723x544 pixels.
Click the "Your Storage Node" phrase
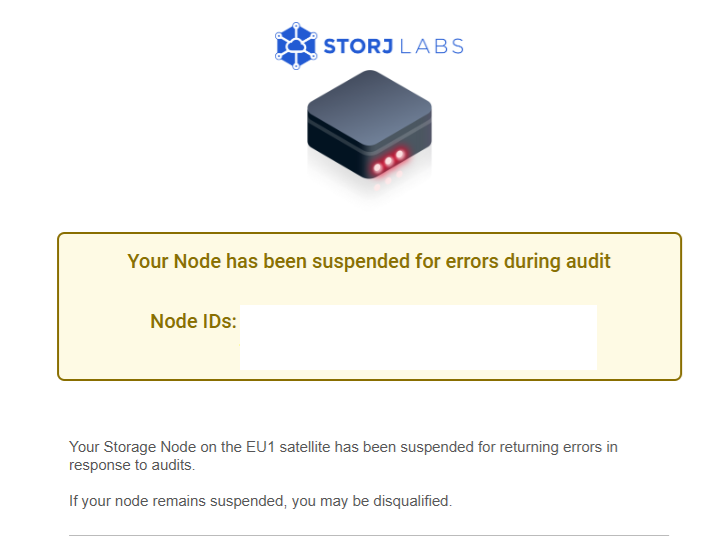pos(127,447)
